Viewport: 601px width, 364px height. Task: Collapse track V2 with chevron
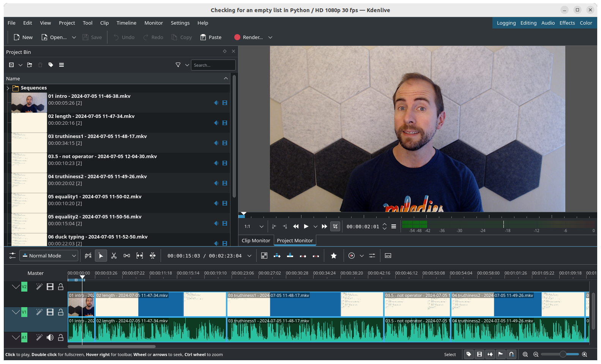pos(16,287)
